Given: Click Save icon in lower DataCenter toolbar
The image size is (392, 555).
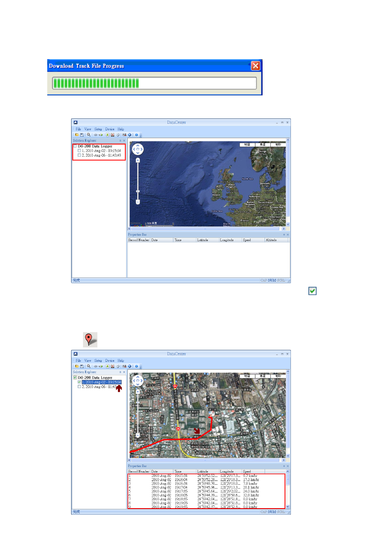Looking at the screenshot, I should point(82,366).
